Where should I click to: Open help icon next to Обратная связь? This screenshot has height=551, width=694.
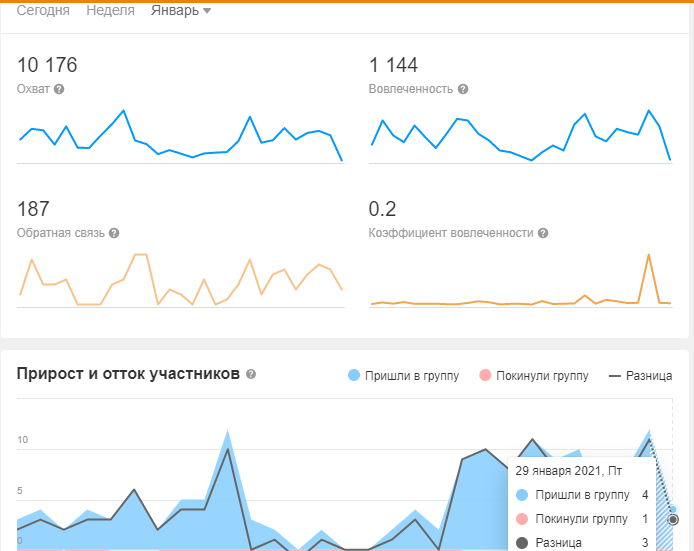(x=114, y=233)
